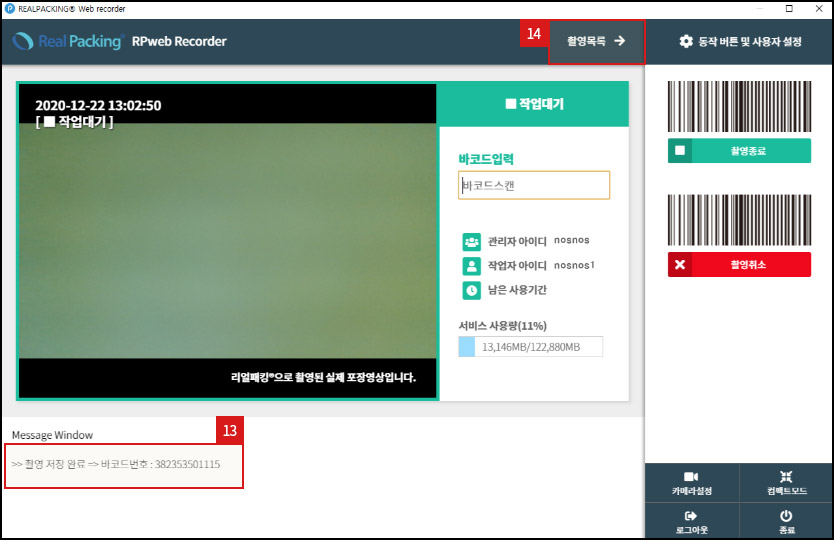Click the Real Packing logo

tap(68, 41)
